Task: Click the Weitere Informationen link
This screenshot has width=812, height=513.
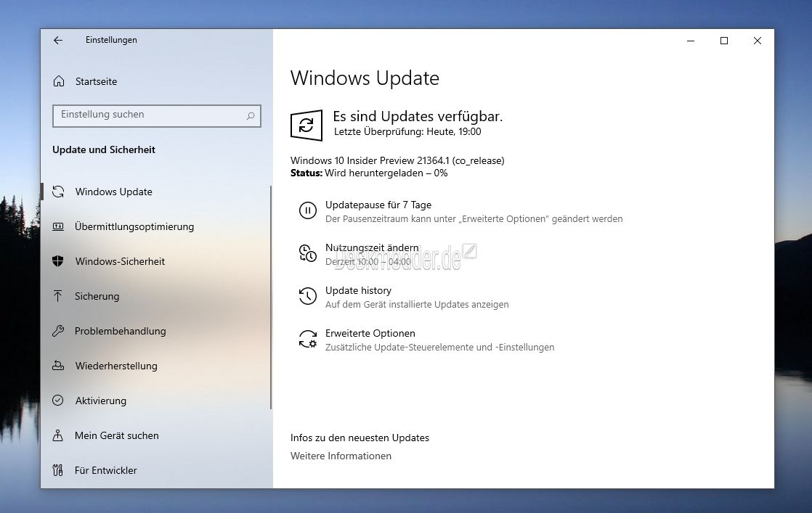Action: coord(341,456)
